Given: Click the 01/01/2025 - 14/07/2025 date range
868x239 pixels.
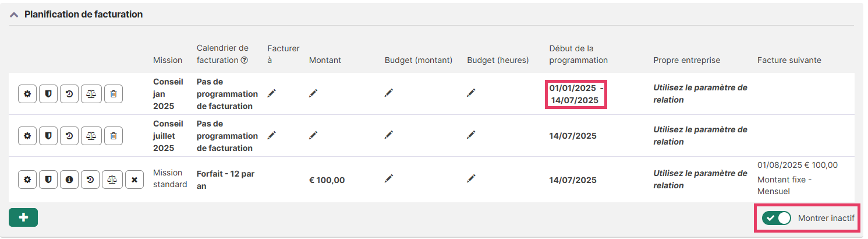Looking at the screenshot, I should [x=575, y=94].
